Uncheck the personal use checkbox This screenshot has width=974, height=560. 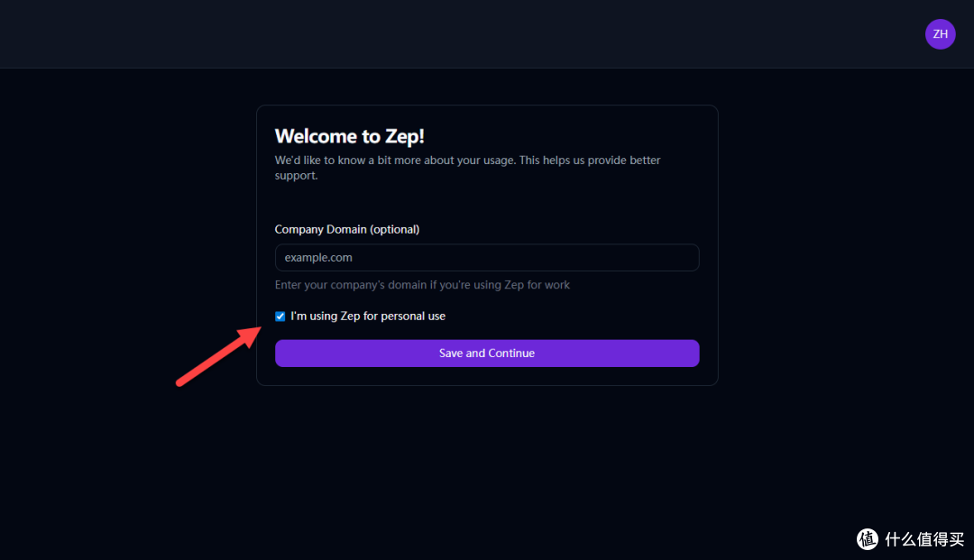point(280,316)
